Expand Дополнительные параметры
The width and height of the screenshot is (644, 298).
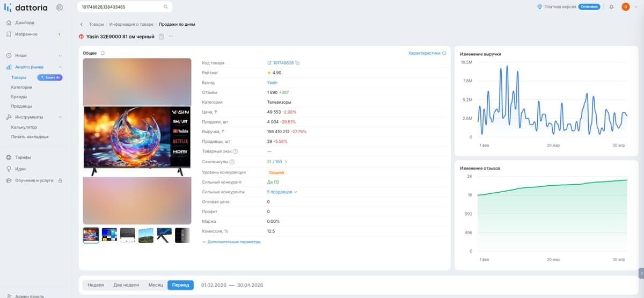231,242
